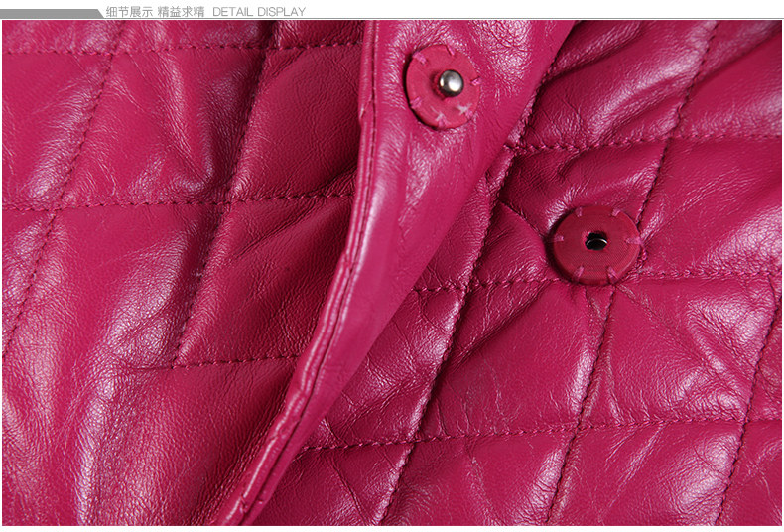
Task: Click the dark eyelet hole of the lower snap
Action: 595,241
